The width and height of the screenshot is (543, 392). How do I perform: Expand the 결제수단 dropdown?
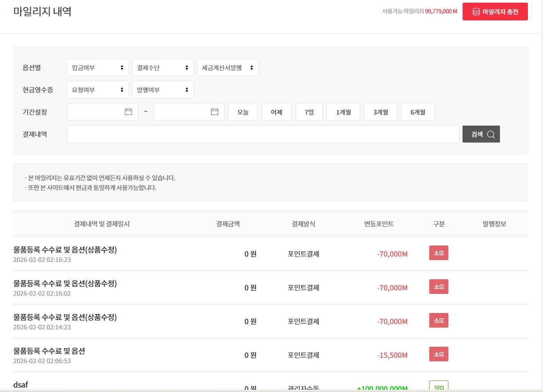pos(163,67)
